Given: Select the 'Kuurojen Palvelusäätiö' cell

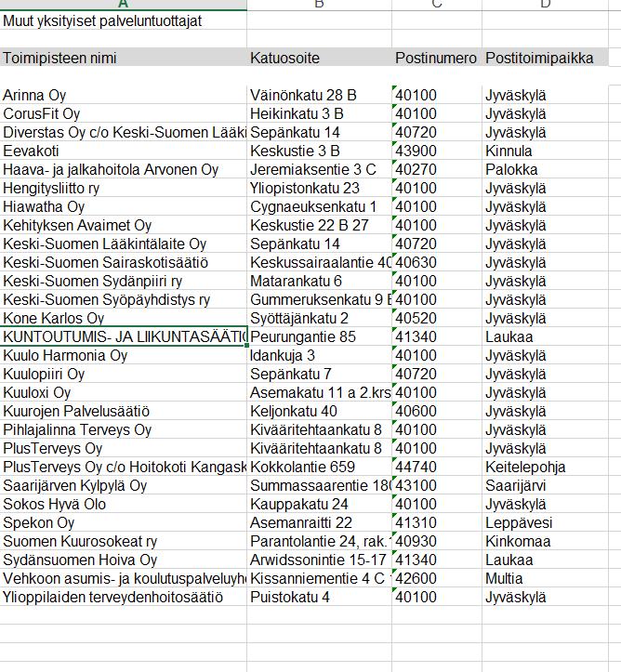Looking at the screenshot, I should click(124, 411).
